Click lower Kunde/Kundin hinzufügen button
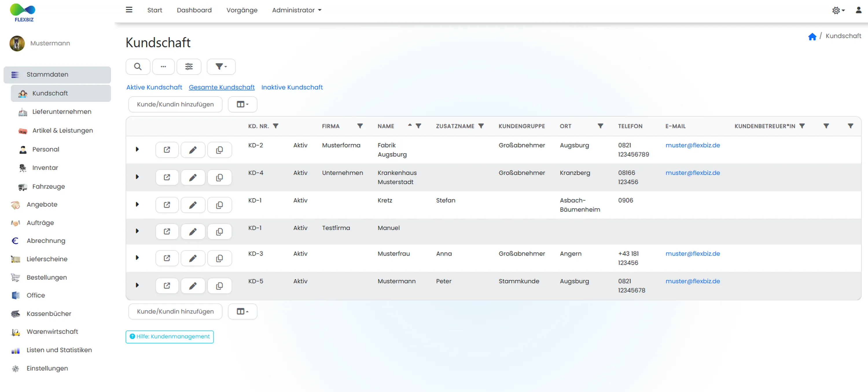Image resolution: width=868 pixels, height=392 pixels. (x=175, y=312)
